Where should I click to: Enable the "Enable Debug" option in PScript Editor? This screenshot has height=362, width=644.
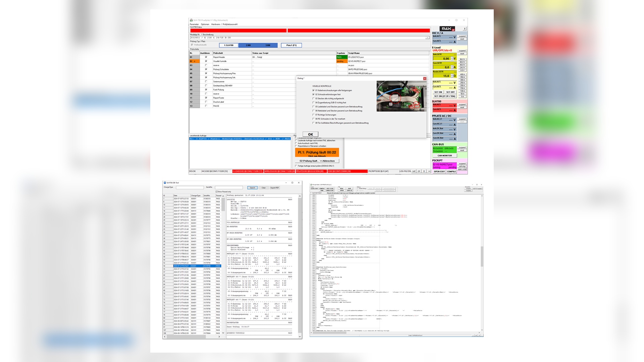tap(358, 188)
